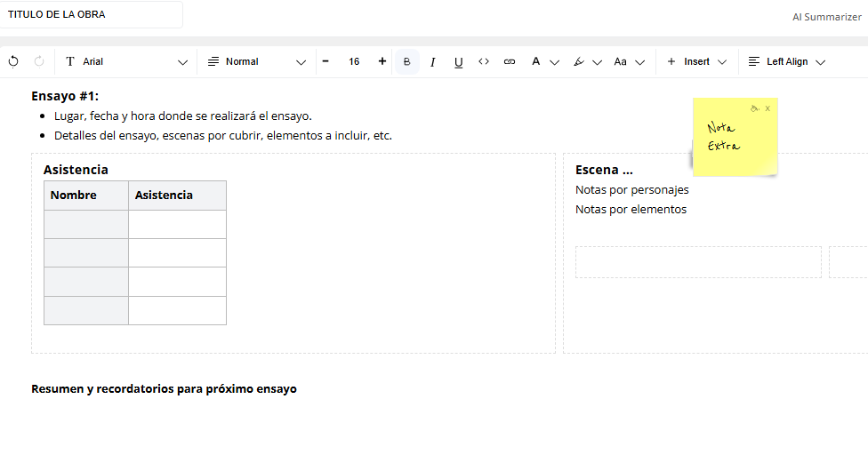Open the Arial font family dropdown
This screenshot has width=868, height=471.
tap(126, 61)
